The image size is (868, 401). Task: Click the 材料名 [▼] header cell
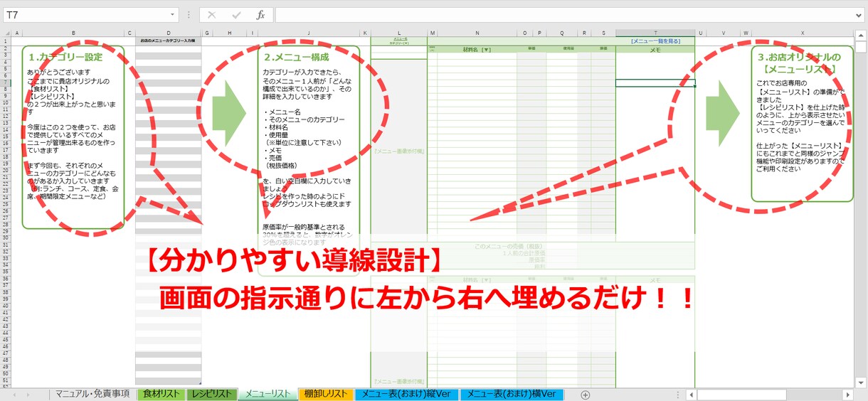[x=477, y=49]
